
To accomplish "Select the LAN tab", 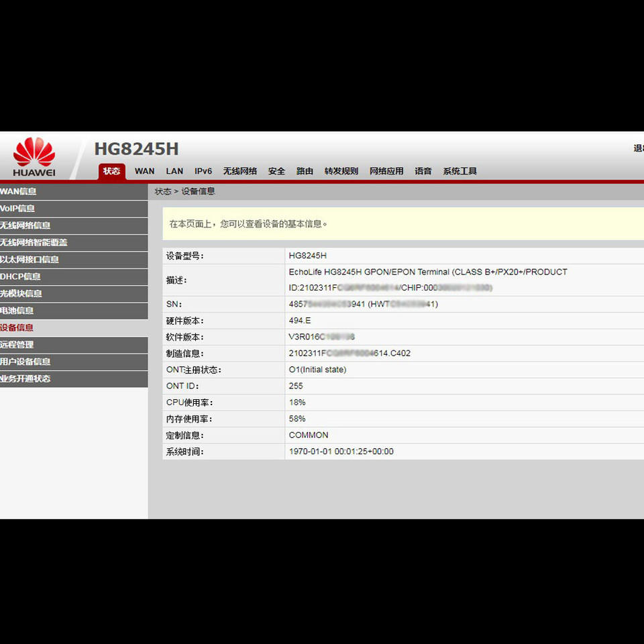I will [174, 171].
